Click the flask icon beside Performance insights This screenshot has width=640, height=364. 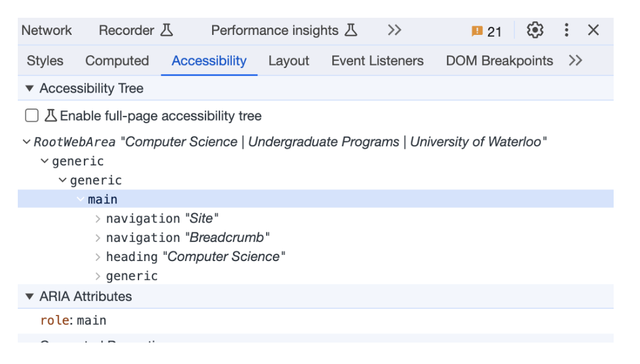351,30
